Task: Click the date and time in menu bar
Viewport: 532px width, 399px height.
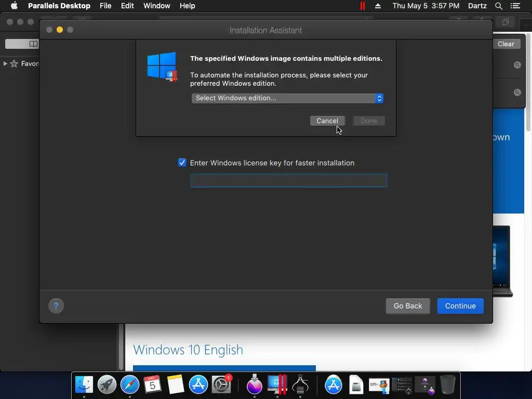Action: coord(426,6)
